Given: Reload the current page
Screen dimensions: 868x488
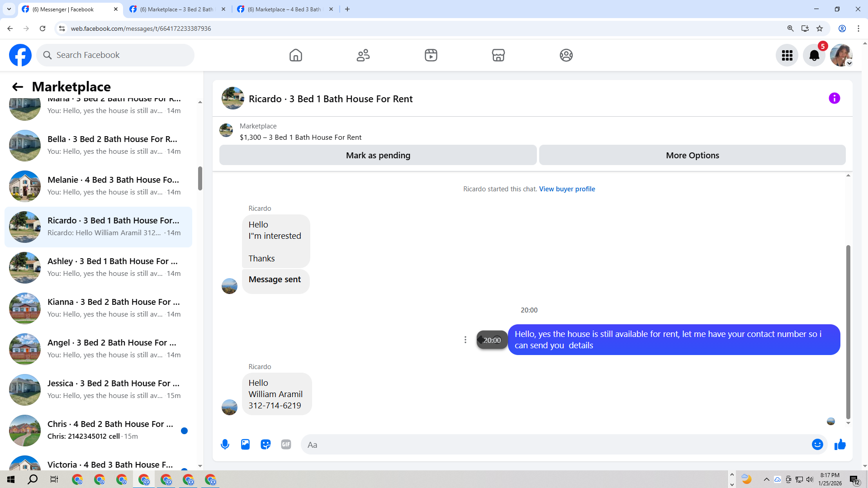Looking at the screenshot, I should click(43, 28).
